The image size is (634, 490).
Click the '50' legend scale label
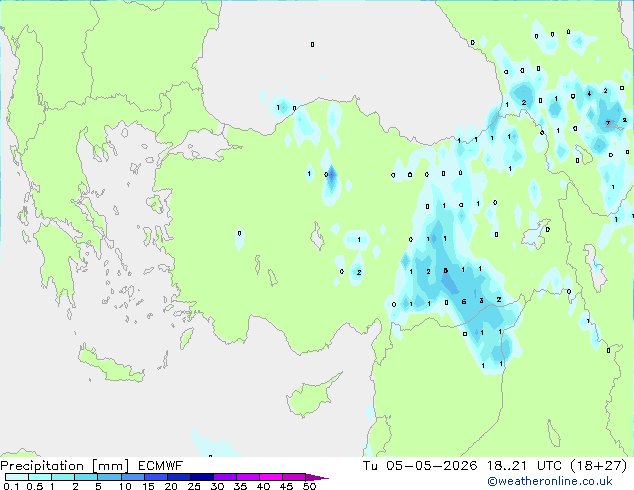click(310, 486)
